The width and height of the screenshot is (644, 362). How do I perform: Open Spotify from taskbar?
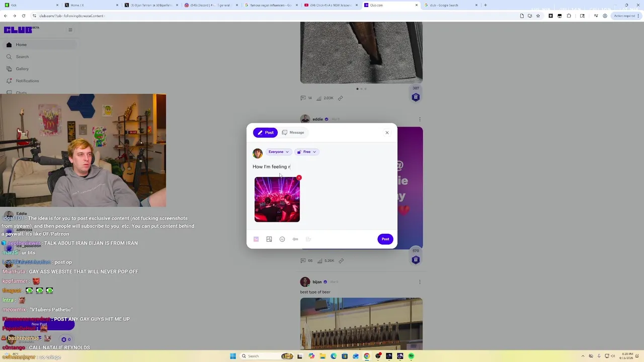point(411,356)
